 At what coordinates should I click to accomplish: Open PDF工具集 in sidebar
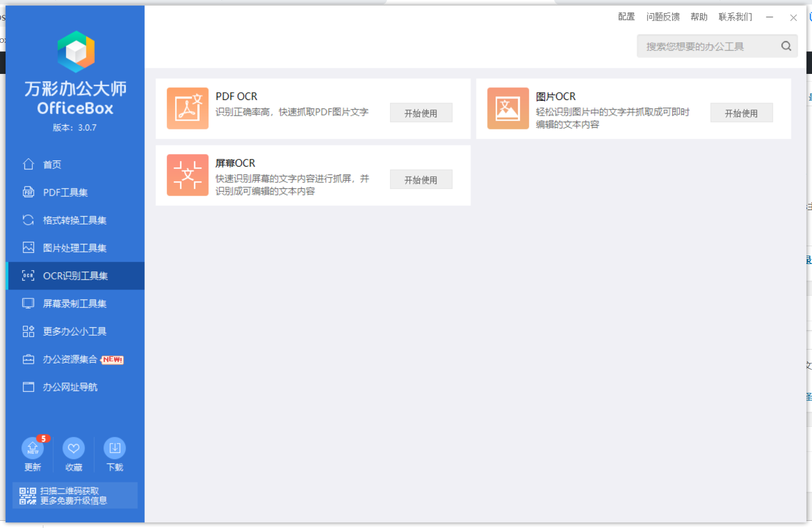(x=75, y=192)
